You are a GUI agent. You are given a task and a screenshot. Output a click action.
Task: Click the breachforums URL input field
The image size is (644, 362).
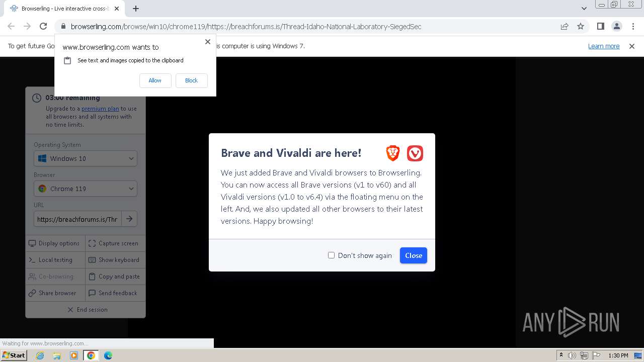point(77,219)
